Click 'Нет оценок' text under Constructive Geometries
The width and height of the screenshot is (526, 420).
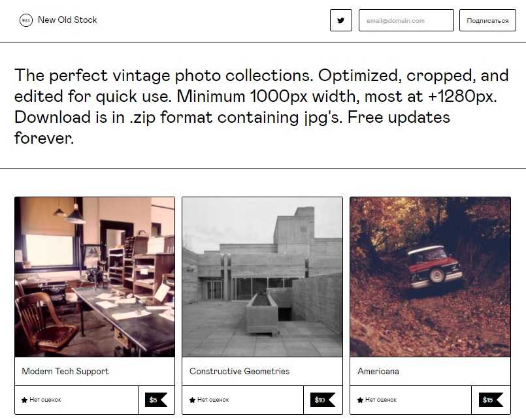213,400
